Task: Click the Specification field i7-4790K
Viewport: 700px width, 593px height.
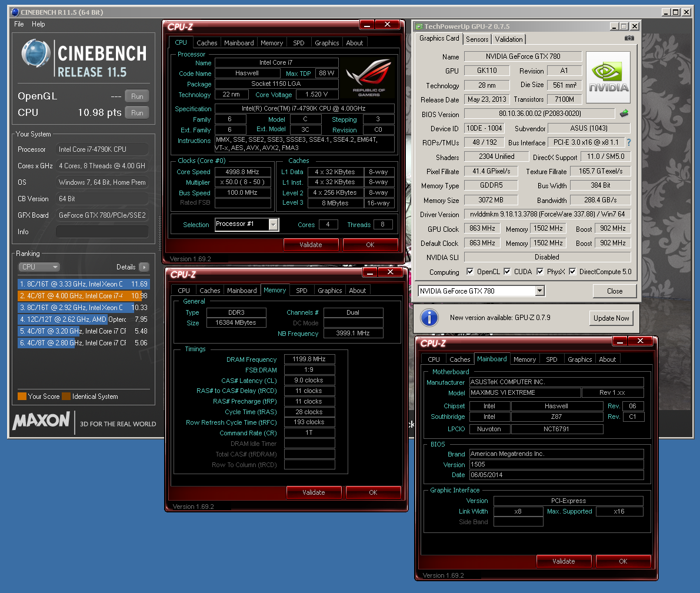Action: pyautogui.click(x=305, y=108)
